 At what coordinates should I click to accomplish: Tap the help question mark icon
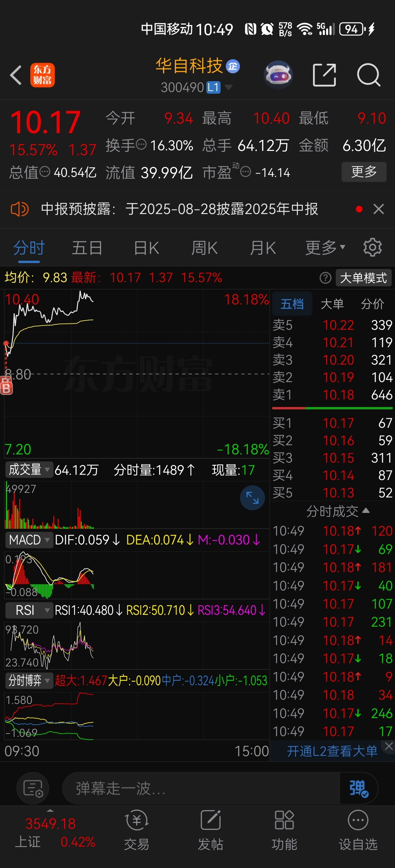[x=325, y=278]
